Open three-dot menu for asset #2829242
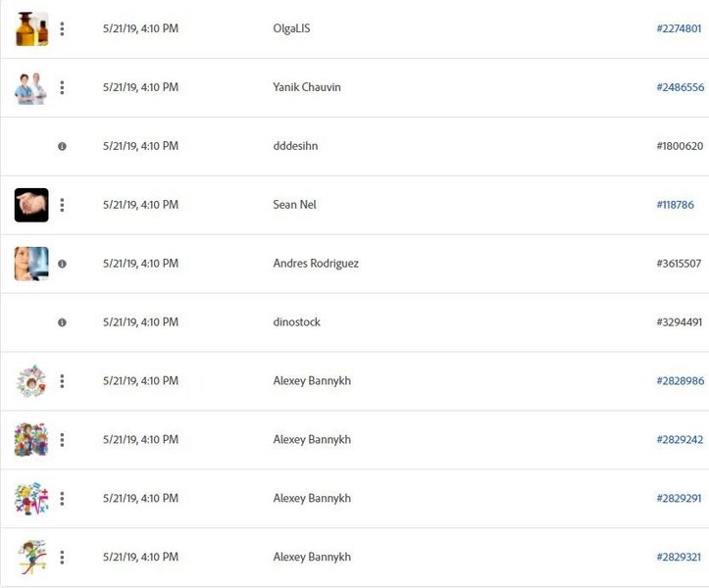Viewport: 709px width, 588px height. [62, 440]
